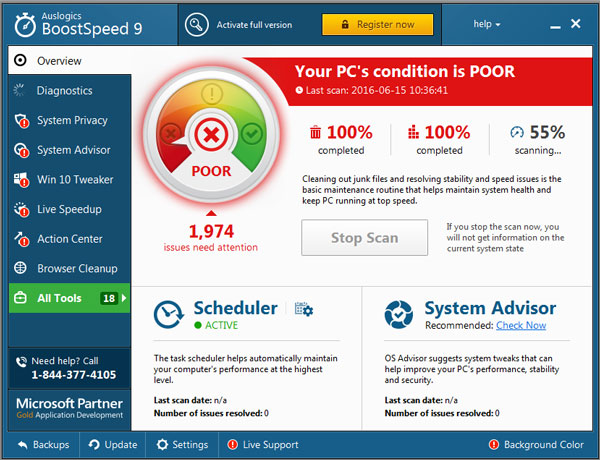Open the System Privacy section

pos(70,120)
